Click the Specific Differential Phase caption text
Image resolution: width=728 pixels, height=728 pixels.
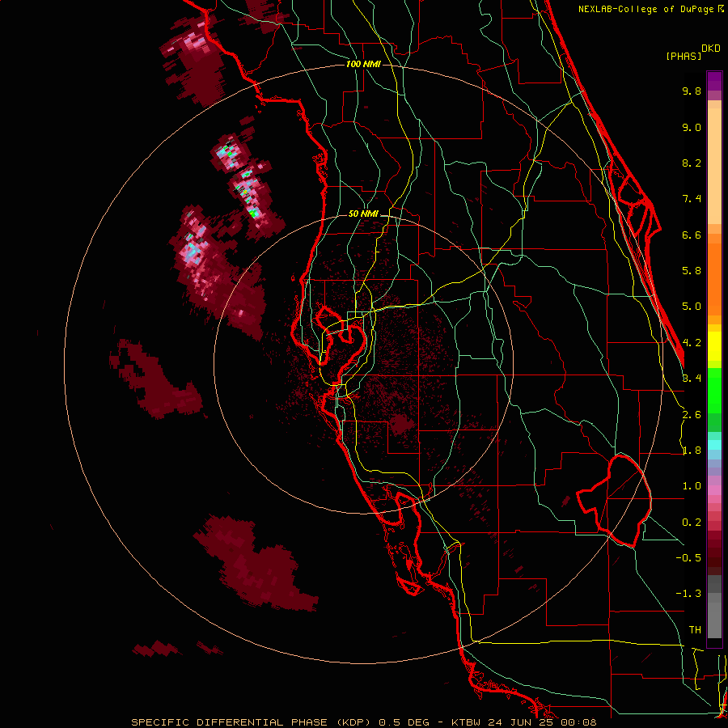pos(364,722)
